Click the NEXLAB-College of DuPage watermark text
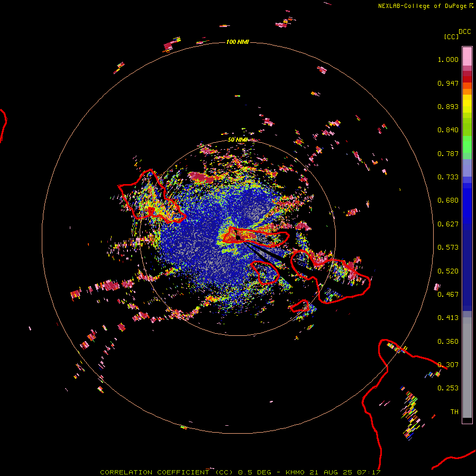 point(423,6)
